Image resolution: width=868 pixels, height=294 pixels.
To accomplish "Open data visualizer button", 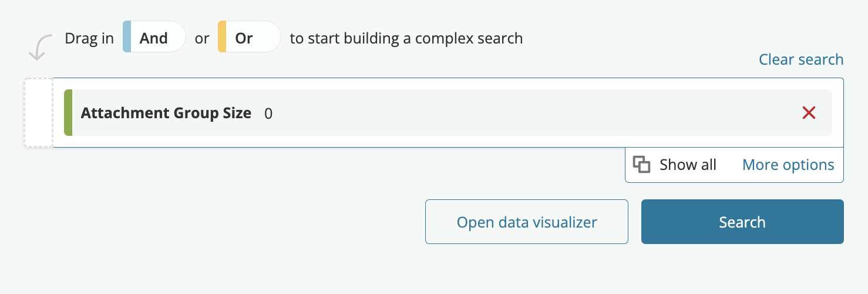I will pyautogui.click(x=527, y=222).
